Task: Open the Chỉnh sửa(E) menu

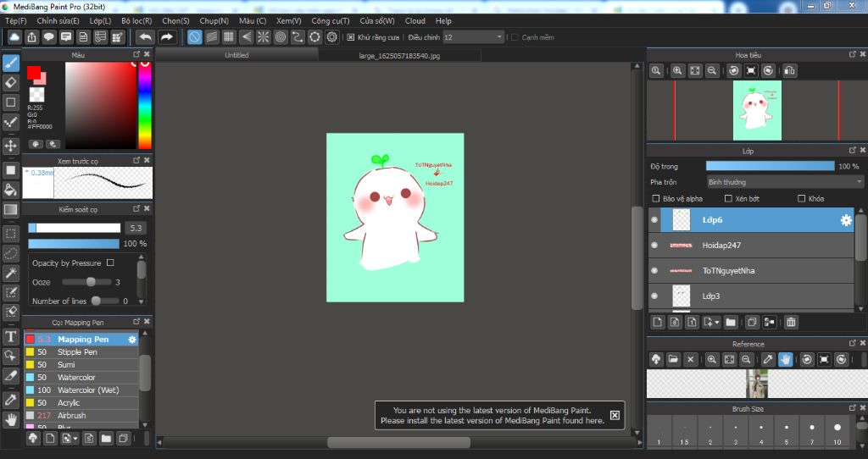Action: click(58, 21)
